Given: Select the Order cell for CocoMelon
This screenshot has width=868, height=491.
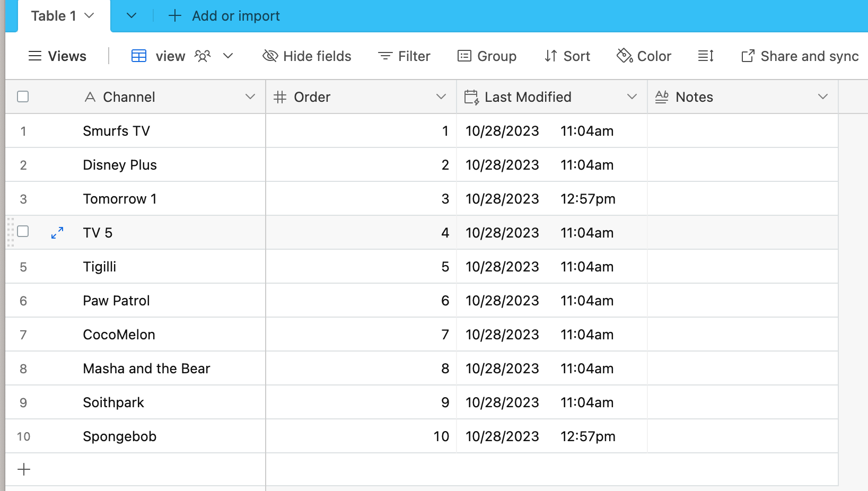Looking at the screenshot, I should 361,335.
